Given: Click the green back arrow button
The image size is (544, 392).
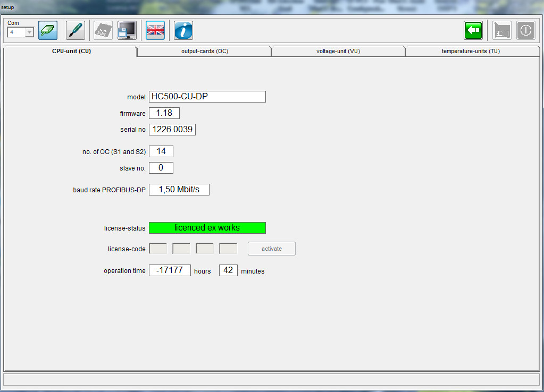Looking at the screenshot, I should (473, 30).
